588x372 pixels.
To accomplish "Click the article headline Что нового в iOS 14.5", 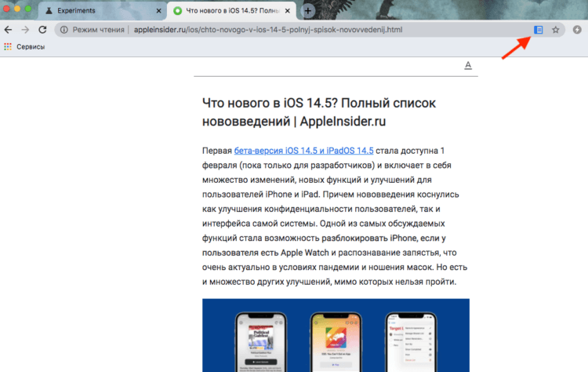I will (x=319, y=112).
